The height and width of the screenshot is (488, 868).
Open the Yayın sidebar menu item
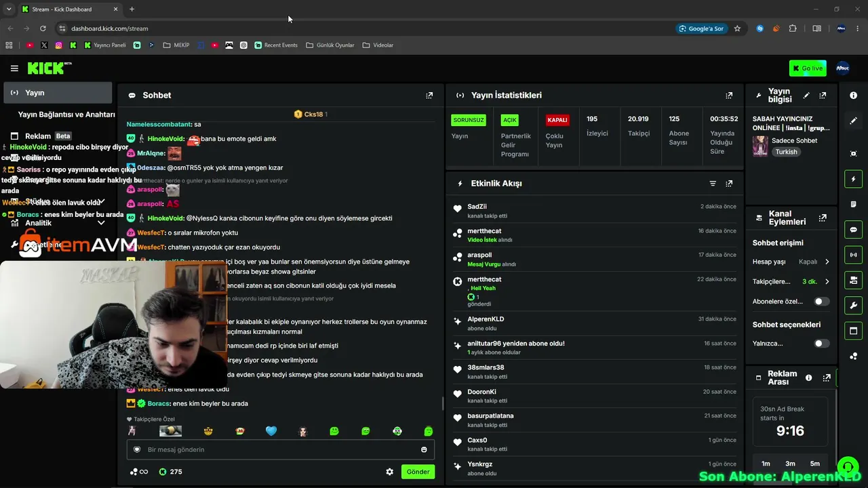click(x=58, y=93)
